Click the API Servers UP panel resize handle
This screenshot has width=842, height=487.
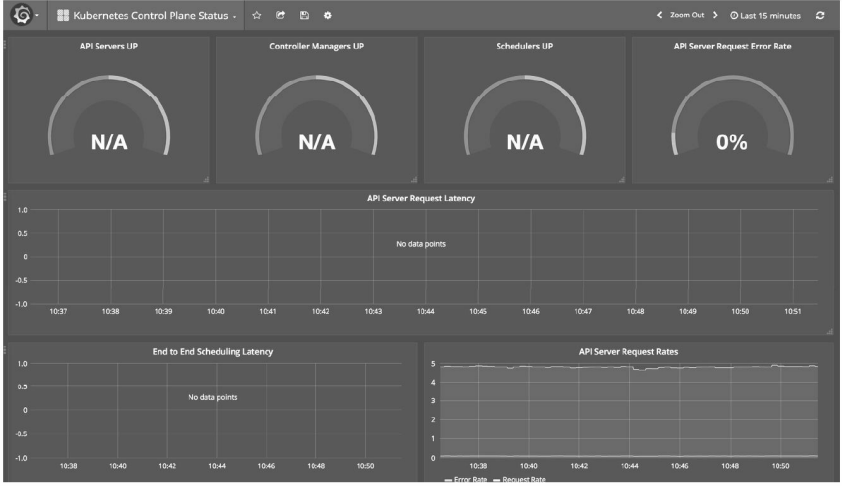(x=206, y=180)
